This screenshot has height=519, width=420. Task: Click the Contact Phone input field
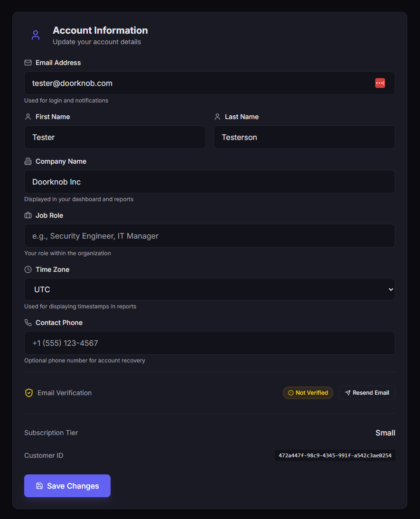tap(210, 343)
